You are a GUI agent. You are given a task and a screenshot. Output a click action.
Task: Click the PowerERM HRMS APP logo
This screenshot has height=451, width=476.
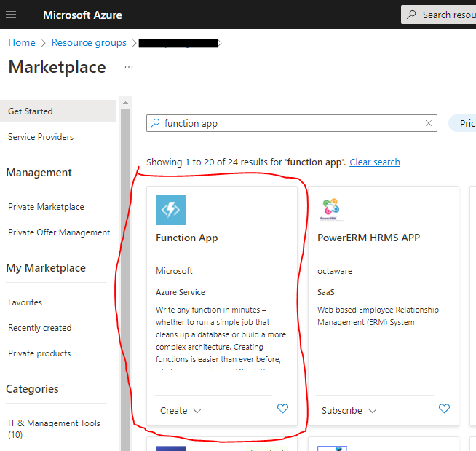331,210
